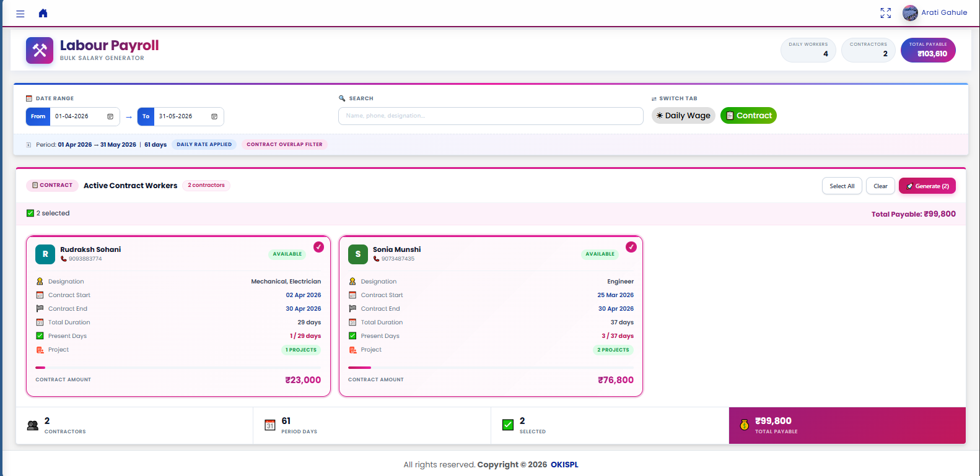The height and width of the screenshot is (476, 980).
Task: Click phone icon under Sonia Munshi
Action: [377, 259]
